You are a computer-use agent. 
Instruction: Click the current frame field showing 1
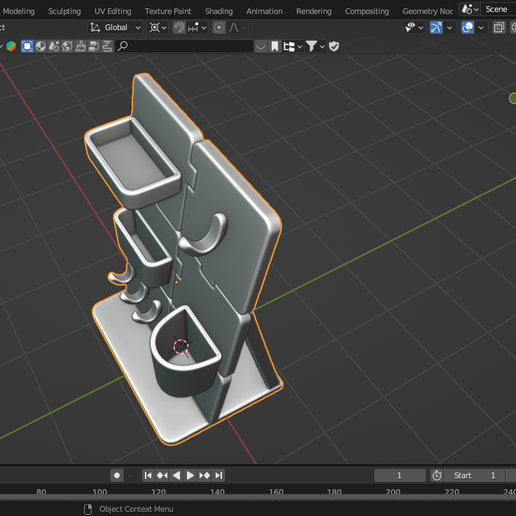tap(400, 475)
